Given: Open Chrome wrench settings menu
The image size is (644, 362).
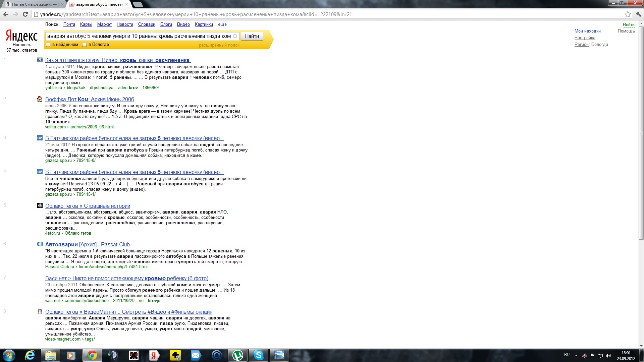Looking at the screenshot, I should click(x=638, y=14).
